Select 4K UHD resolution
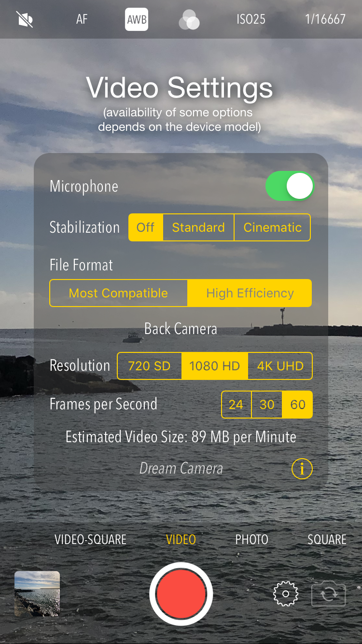The width and height of the screenshot is (362, 644). (280, 366)
